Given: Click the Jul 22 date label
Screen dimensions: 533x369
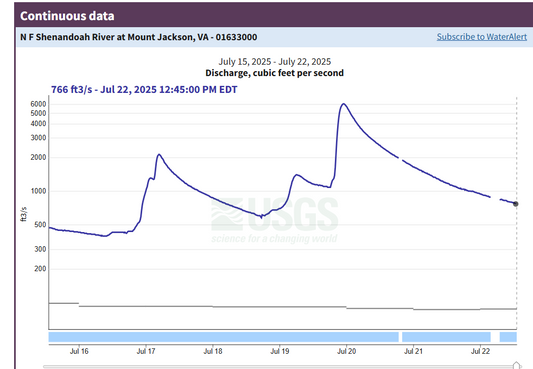Looking at the screenshot, I should [480, 351].
